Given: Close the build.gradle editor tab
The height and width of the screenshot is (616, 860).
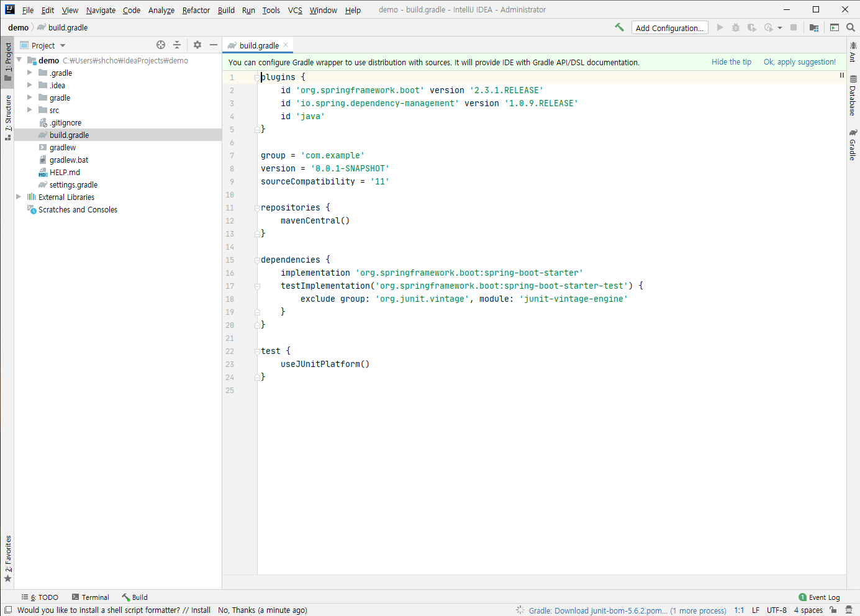Looking at the screenshot, I should coord(286,45).
